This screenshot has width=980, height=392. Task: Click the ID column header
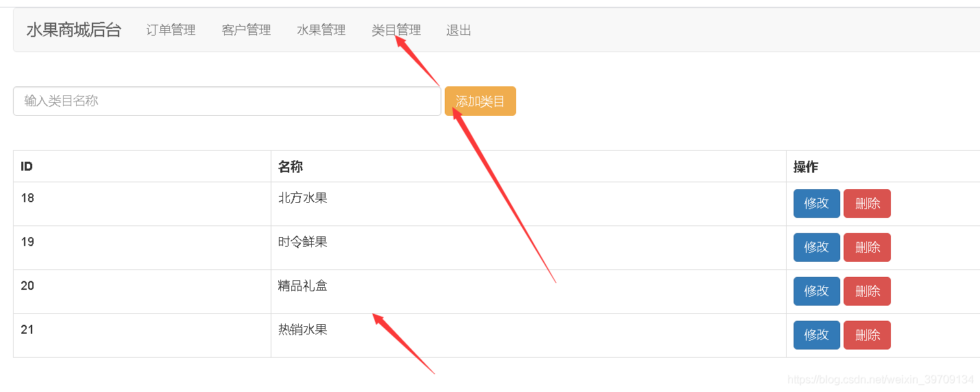(x=27, y=167)
